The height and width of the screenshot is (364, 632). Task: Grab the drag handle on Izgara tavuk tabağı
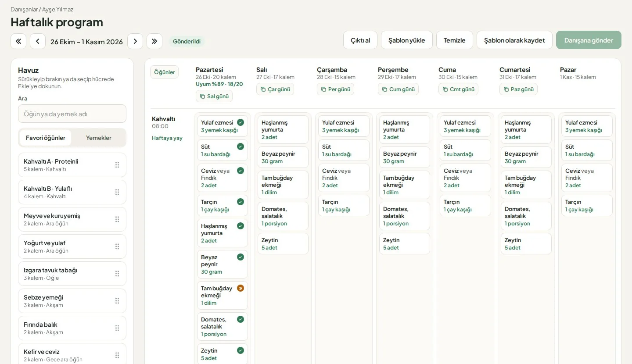click(117, 274)
